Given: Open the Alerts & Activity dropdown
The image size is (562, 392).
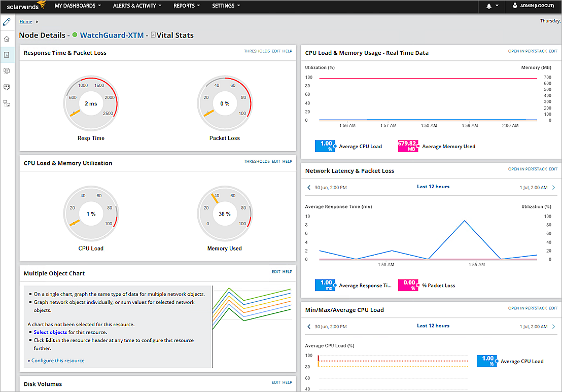Looking at the screenshot, I should (x=137, y=6).
